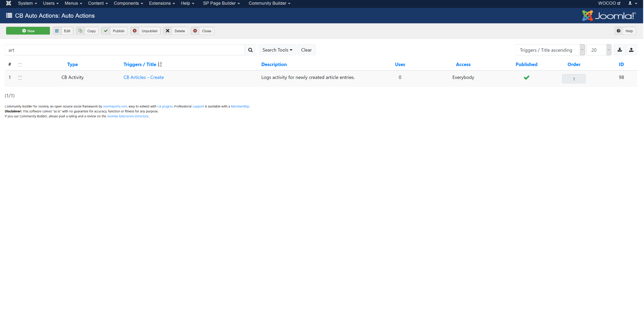Click the (1/1) pagination text

coord(10,96)
